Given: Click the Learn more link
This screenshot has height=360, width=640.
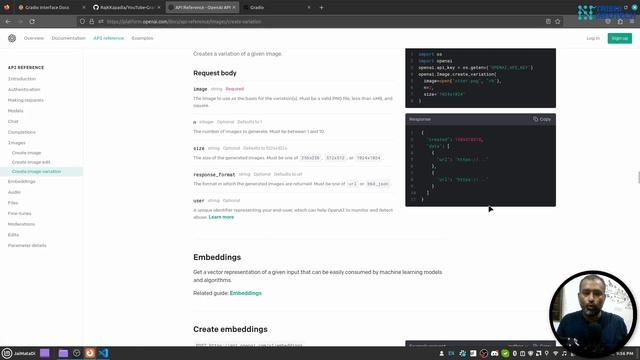Looking at the screenshot, I should tap(221, 217).
